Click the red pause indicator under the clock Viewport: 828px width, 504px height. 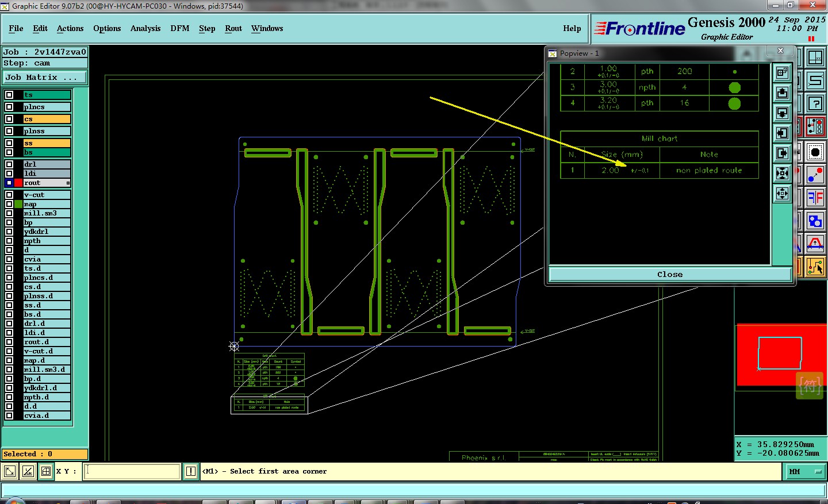[811, 39]
